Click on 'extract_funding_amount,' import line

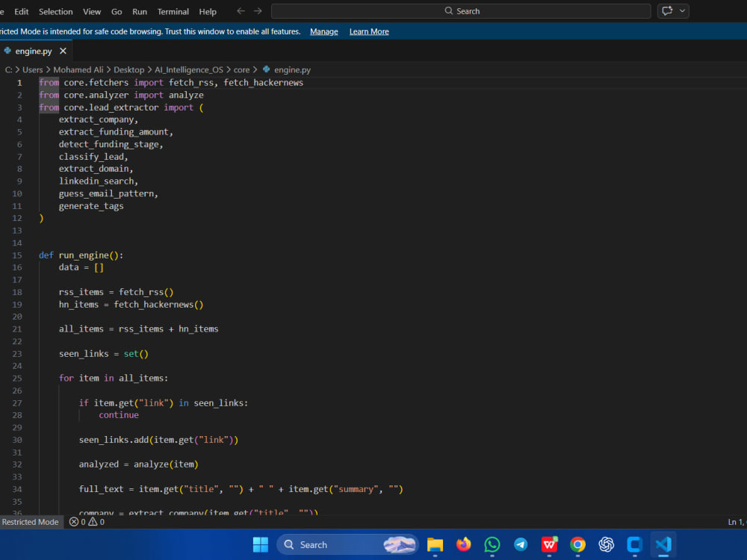click(116, 132)
